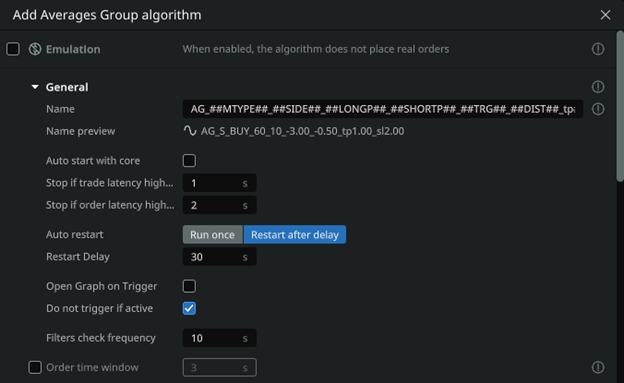The width and height of the screenshot is (624, 383).
Task: Click the 'When enabled, the algorithm' description text
Action: [316, 49]
